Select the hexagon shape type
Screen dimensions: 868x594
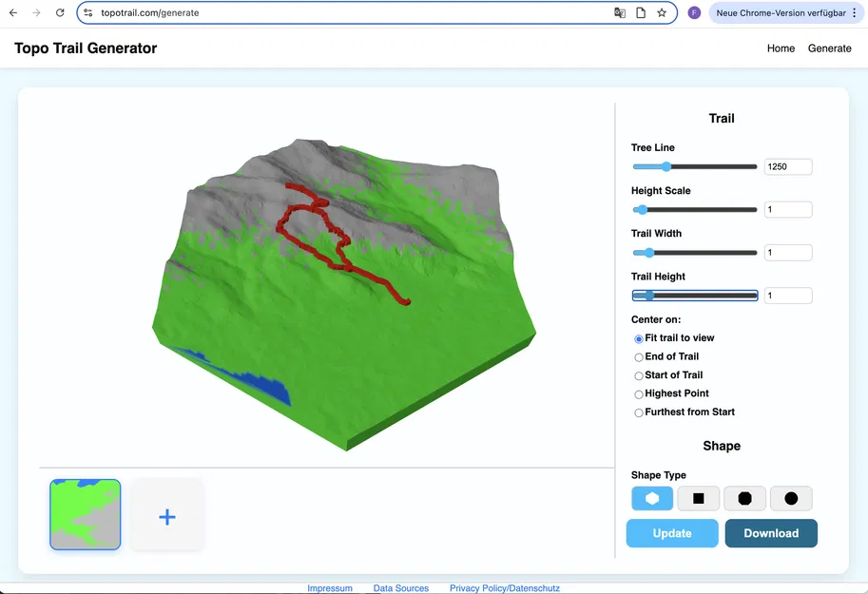click(652, 498)
